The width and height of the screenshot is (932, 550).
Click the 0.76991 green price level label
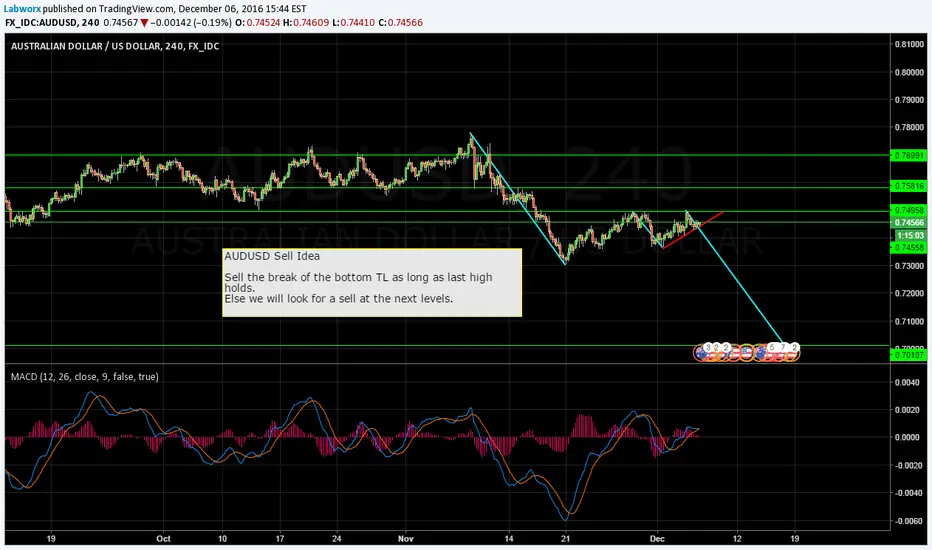(909, 155)
